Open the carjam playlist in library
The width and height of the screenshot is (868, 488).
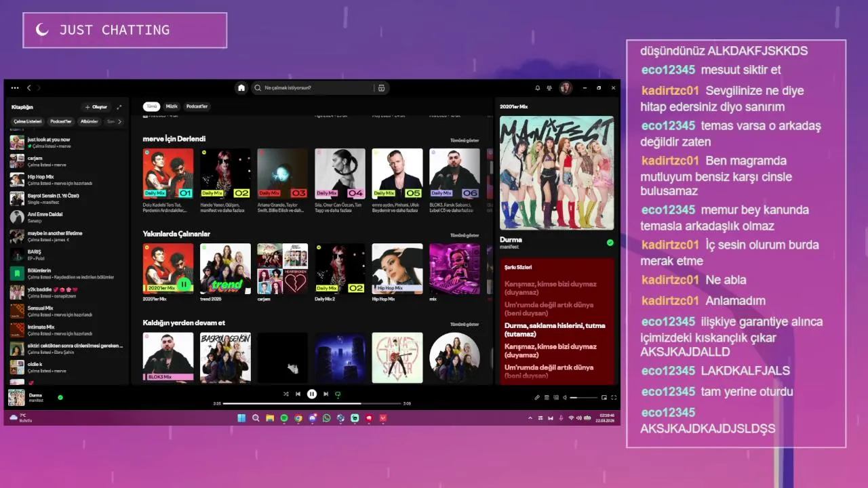66,161
